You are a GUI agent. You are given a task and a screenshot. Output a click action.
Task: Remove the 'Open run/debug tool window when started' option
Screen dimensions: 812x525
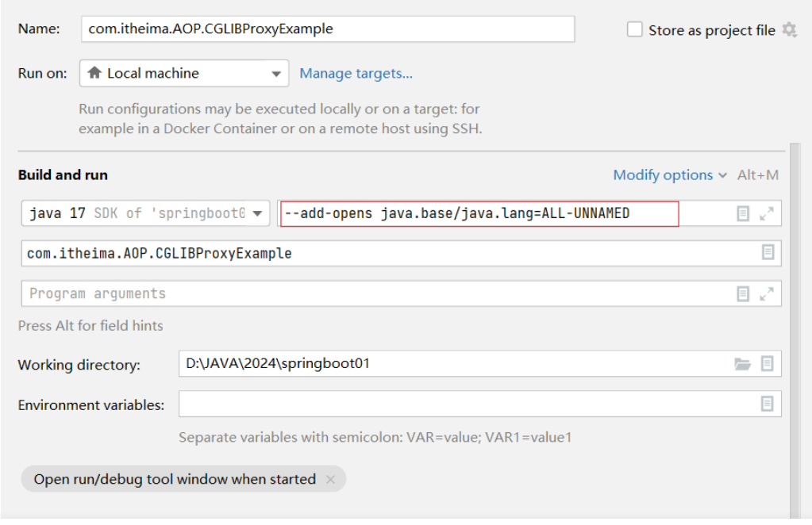click(x=330, y=479)
